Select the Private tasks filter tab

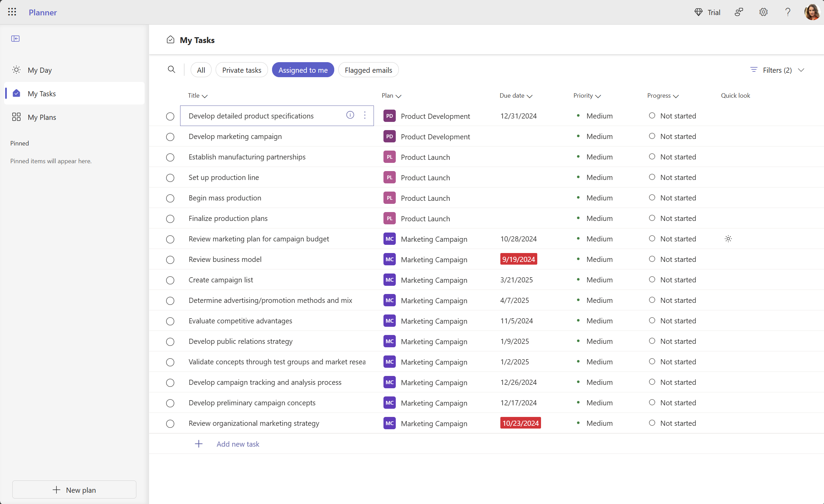coord(242,69)
